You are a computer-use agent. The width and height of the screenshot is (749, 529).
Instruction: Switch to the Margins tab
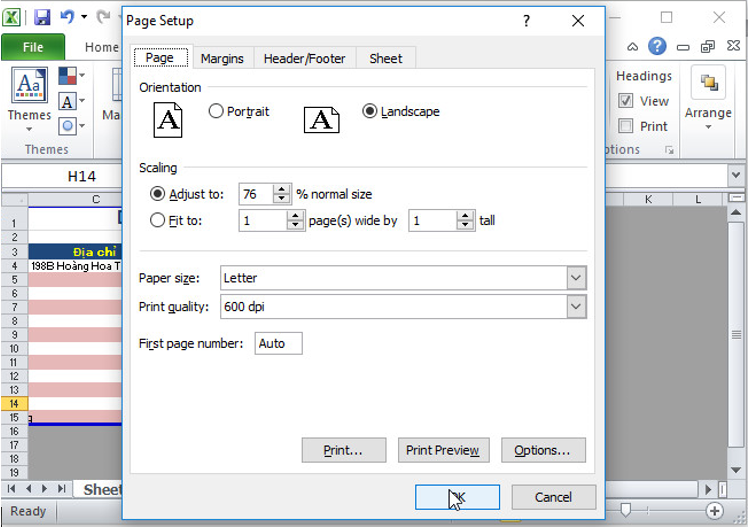click(x=222, y=58)
